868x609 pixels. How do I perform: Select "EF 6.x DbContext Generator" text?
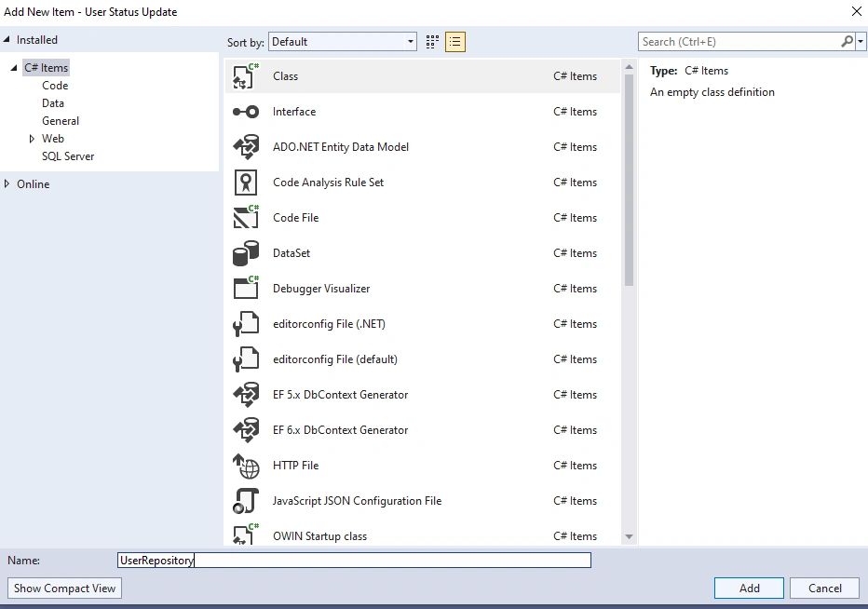(x=341, y=430)
